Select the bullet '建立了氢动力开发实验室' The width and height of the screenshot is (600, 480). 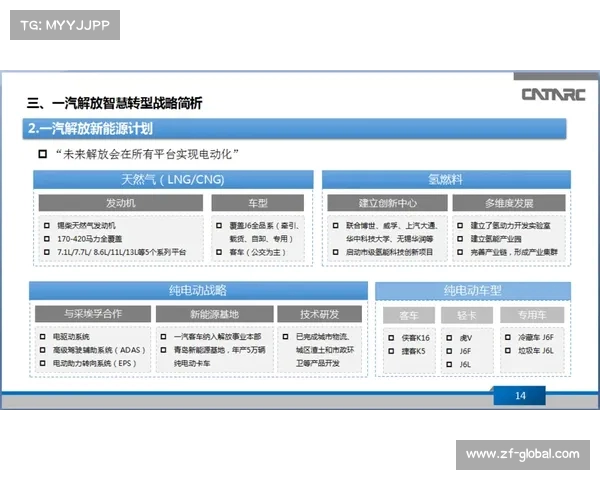510,225
